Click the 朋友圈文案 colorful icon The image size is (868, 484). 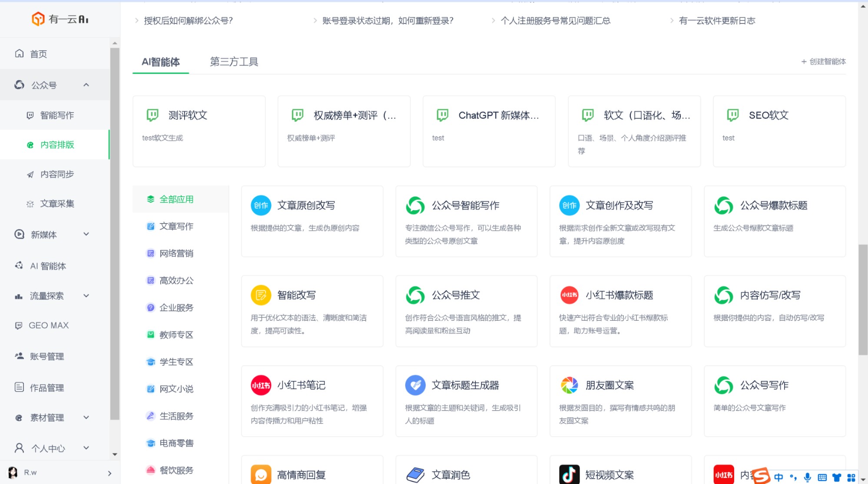pyautogui.click(x=569, y=385)
